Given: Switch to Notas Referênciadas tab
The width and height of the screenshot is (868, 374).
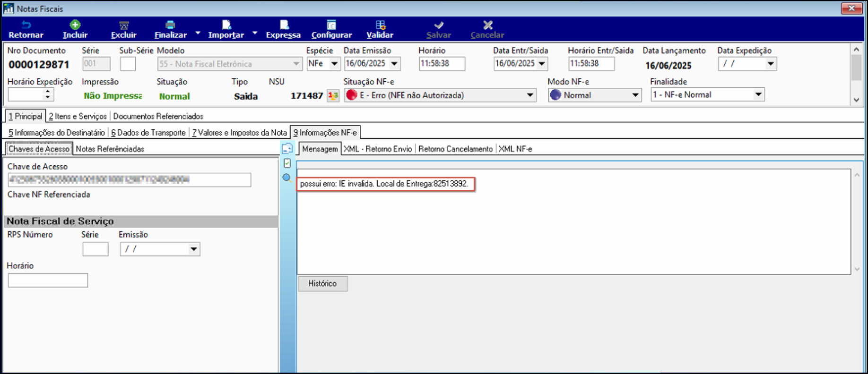Looking at the screenshot, I should coord(110,149).
